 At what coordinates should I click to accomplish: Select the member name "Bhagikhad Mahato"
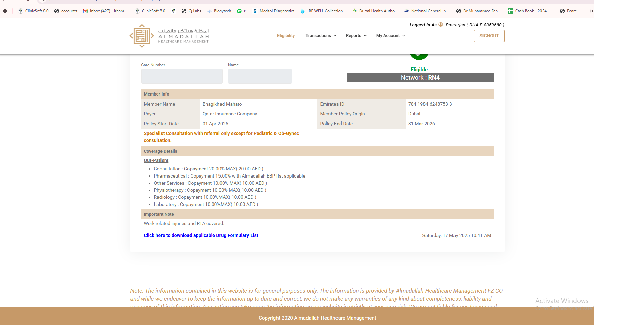(x=222, y=104)
